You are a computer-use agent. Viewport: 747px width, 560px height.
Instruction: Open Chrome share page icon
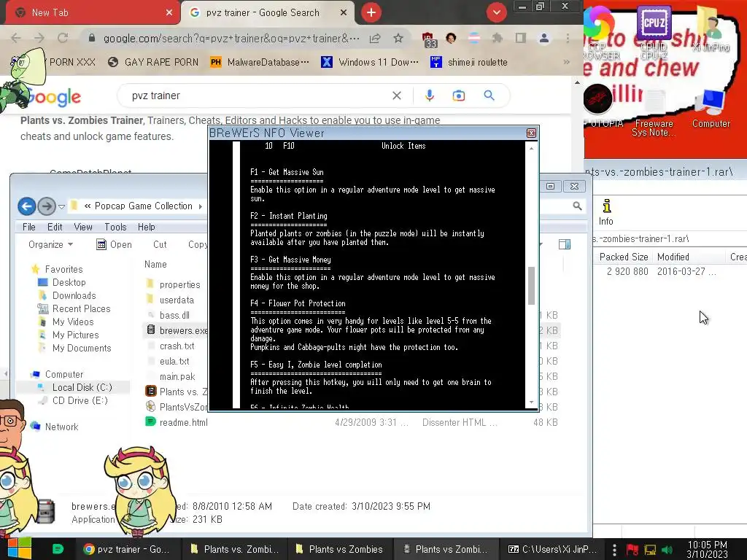[x=375, y=38]
